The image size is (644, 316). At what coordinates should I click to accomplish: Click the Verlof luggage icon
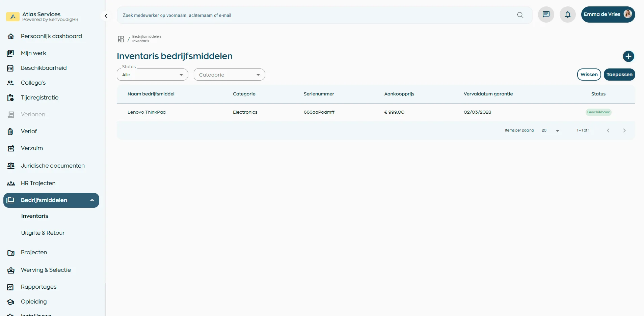coord(10,132)
